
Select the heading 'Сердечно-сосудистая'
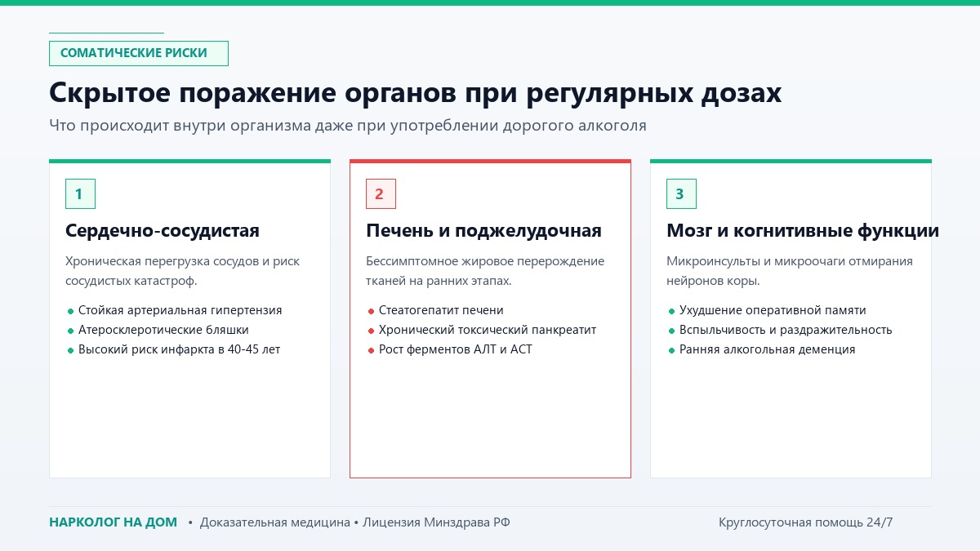click(163, 231)
